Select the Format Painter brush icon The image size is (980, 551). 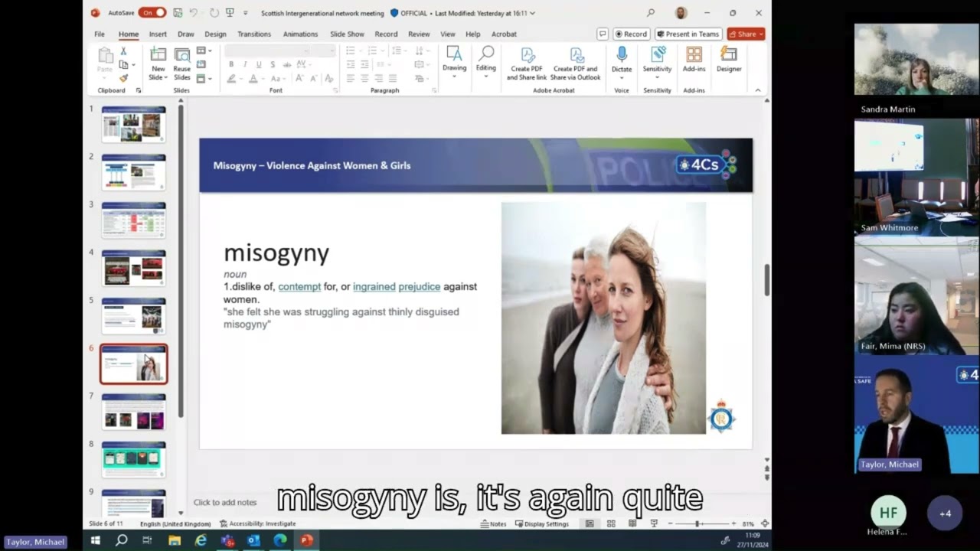click(123, 78)
